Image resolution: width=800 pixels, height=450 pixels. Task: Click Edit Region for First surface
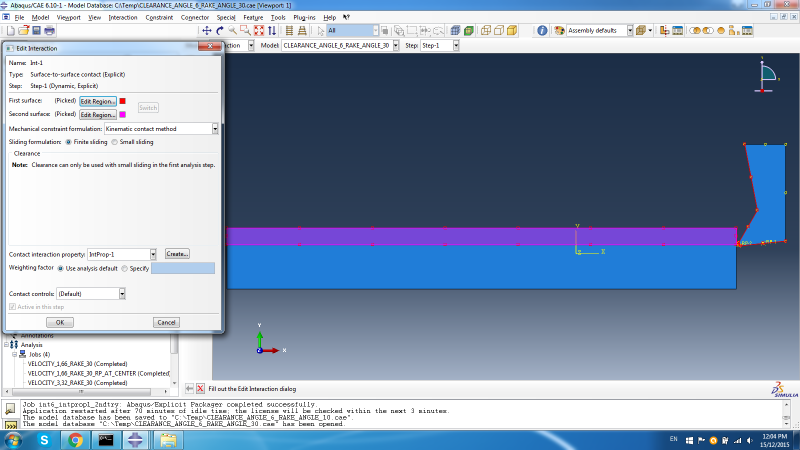click(x=98, y=102)
